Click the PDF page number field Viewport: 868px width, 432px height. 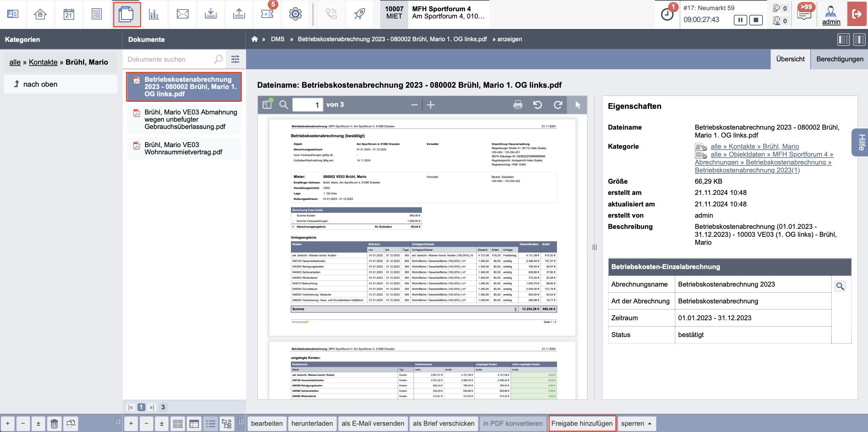coord(308,105)
